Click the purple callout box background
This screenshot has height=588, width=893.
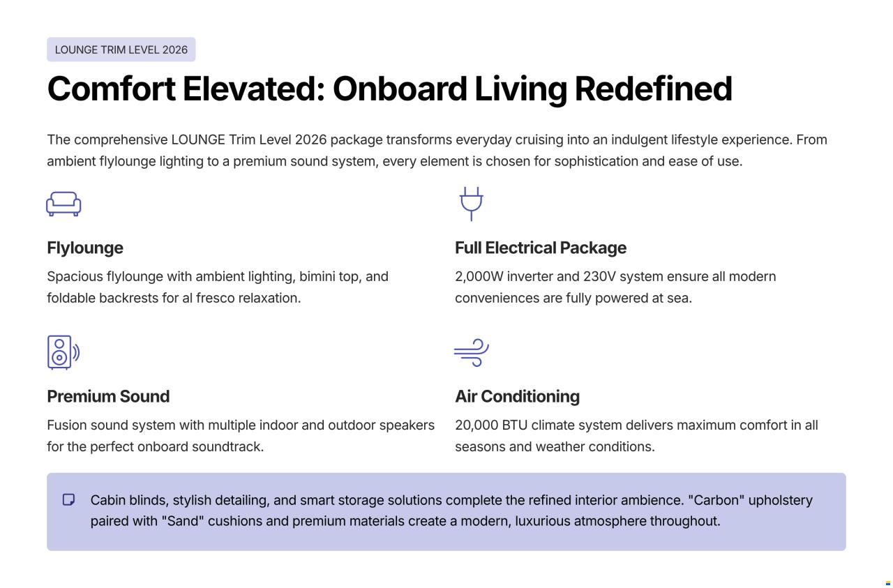click(446, 512)
